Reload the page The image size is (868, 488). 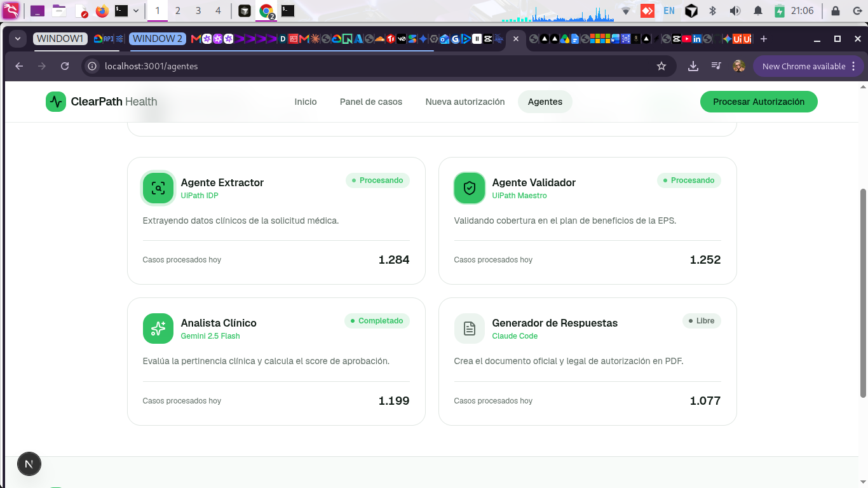click(65, 66)
